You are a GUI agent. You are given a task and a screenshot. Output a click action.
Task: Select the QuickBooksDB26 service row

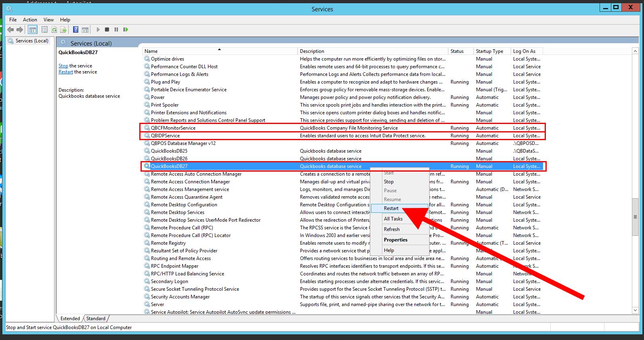(x=343, y=159)
